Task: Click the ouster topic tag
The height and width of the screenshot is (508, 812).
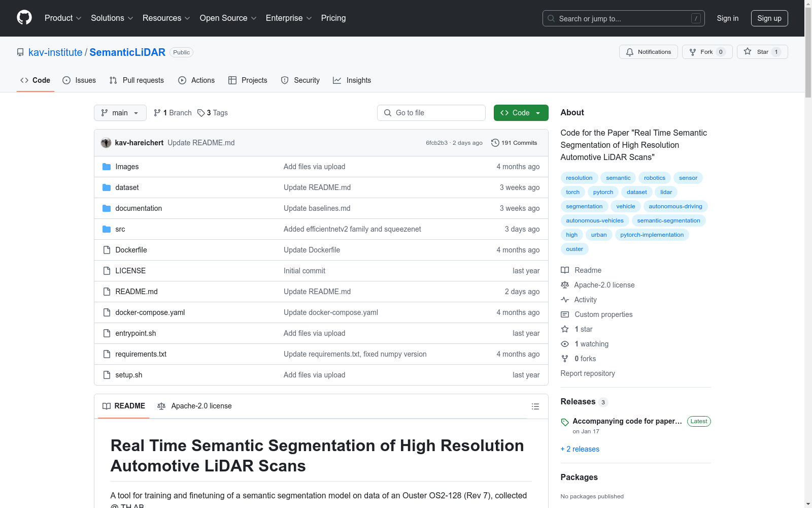Action: 574,249
